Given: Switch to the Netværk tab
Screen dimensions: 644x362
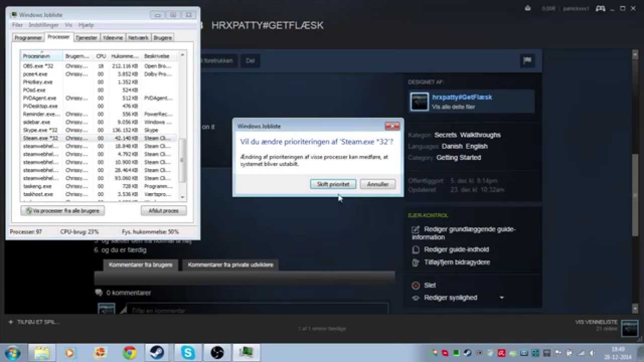Looking at the screenshot, I should [x=138, y=38].
